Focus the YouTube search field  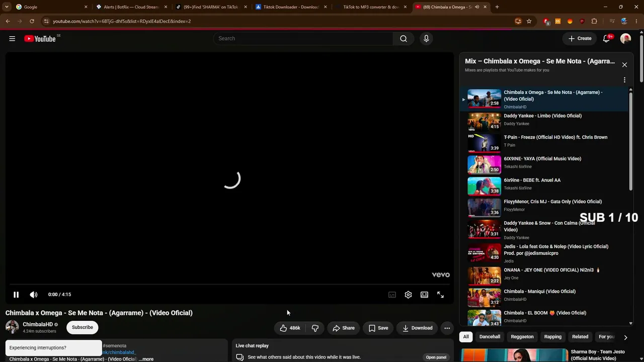click(x=303, y=39)
